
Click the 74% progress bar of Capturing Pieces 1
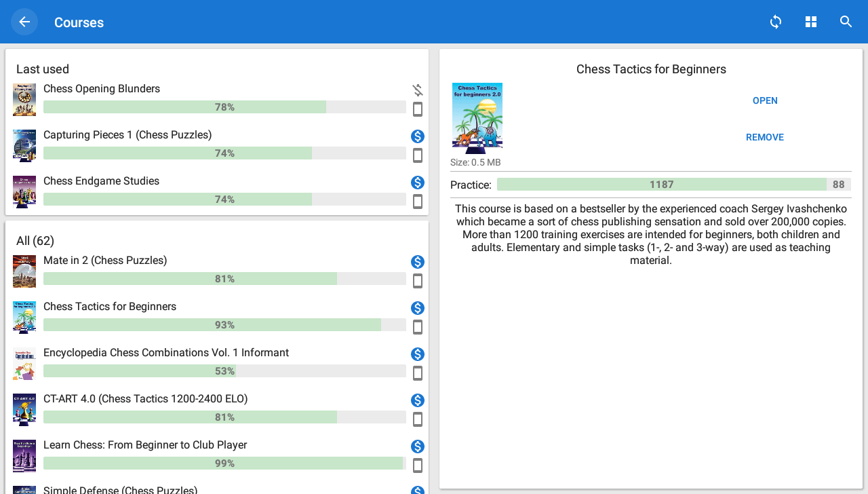224,153
